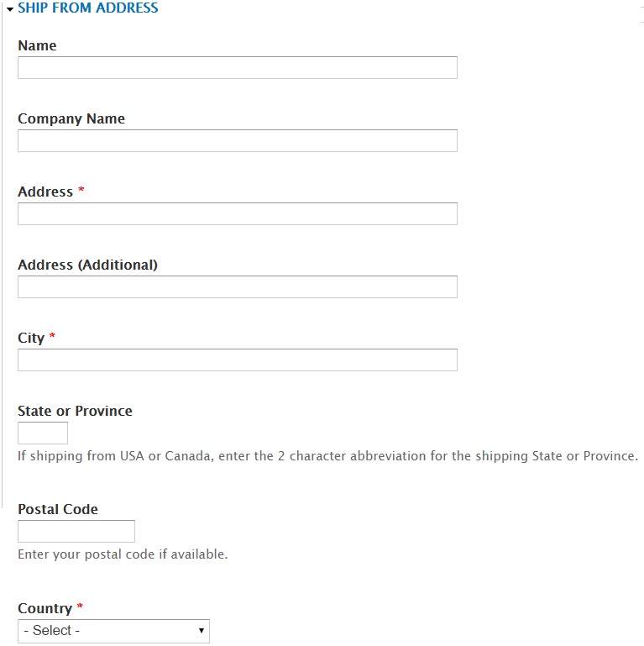Screen dimensions: 644x646
Task: Click the Company Name label text
Action: pyautogui.click(x=71, y=118)
